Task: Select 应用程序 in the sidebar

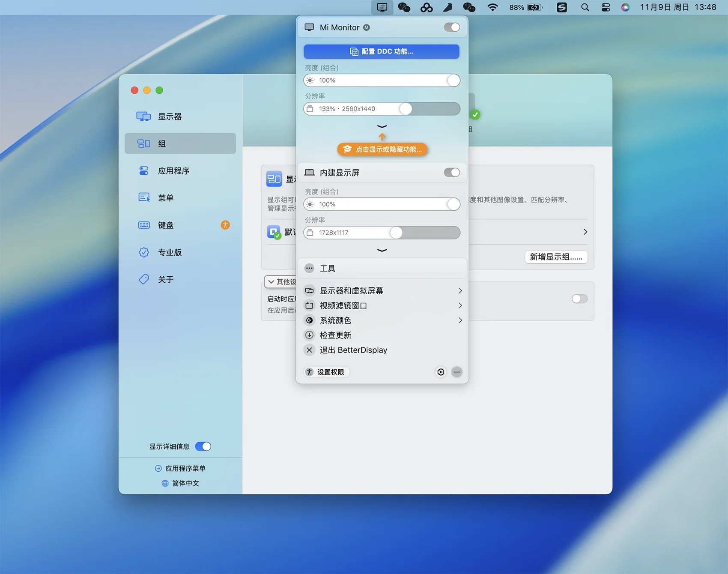Action: (173, 171)
